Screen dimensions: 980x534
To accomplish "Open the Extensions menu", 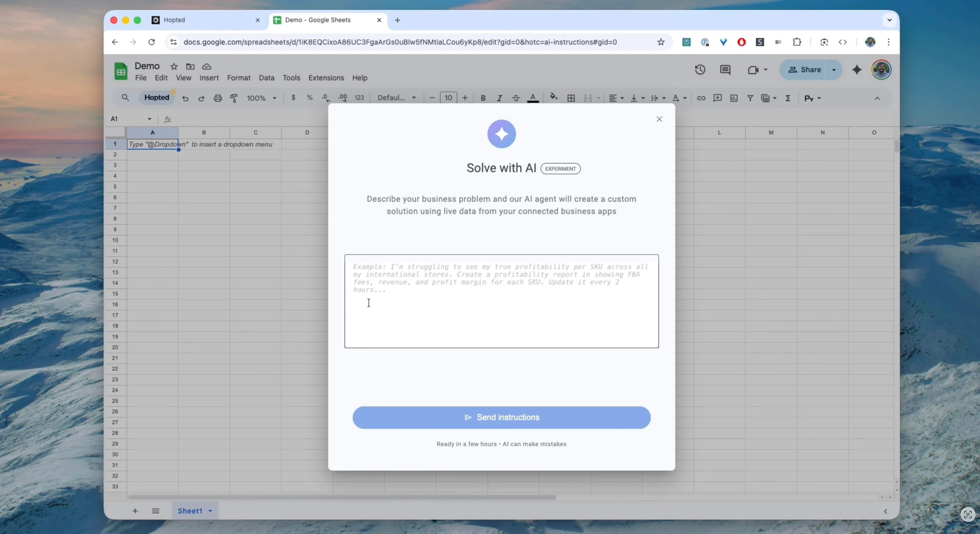I will pyautogui.click(x=326, y=78).
